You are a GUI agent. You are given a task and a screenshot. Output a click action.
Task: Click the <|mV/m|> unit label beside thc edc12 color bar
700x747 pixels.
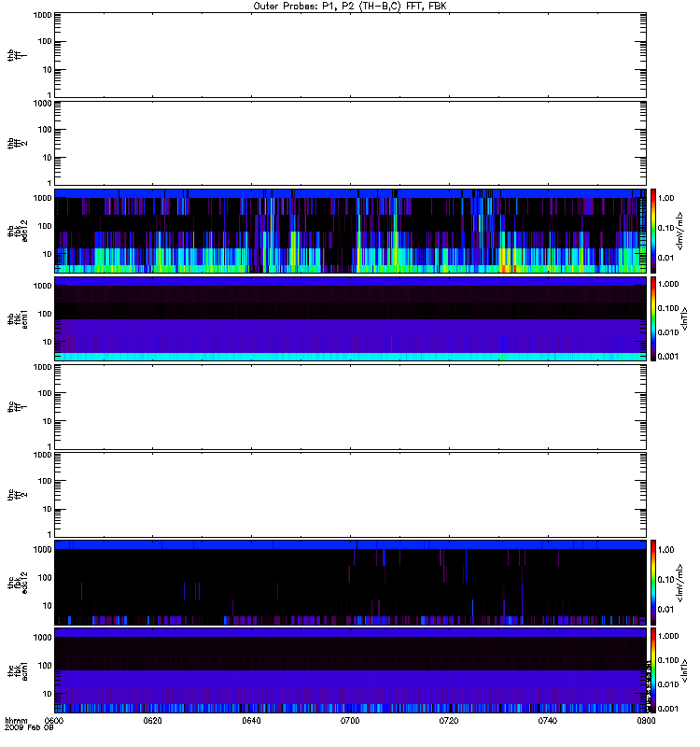(x=680, y=583)
